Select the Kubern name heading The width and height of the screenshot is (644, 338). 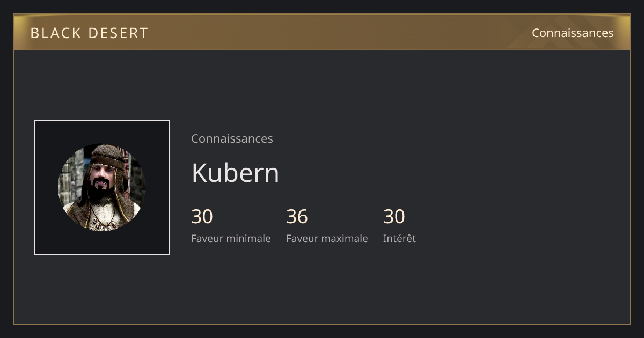point(235,173)
